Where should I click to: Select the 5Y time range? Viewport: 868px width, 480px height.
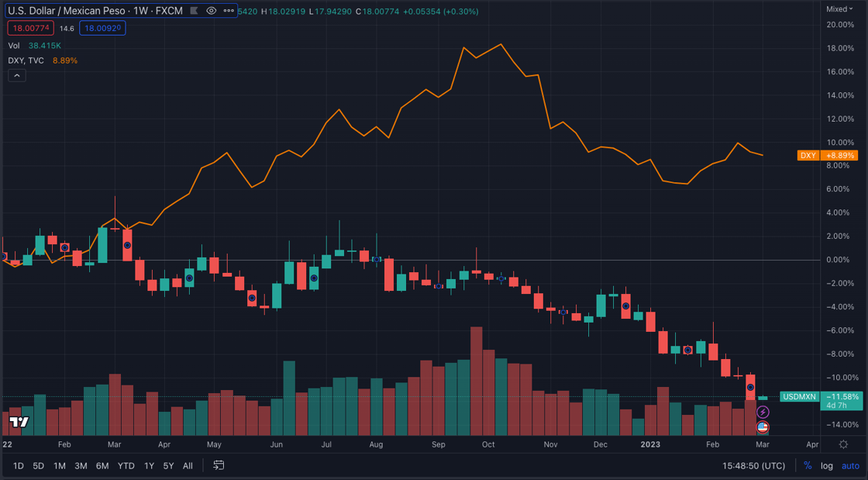pos(168,465)
